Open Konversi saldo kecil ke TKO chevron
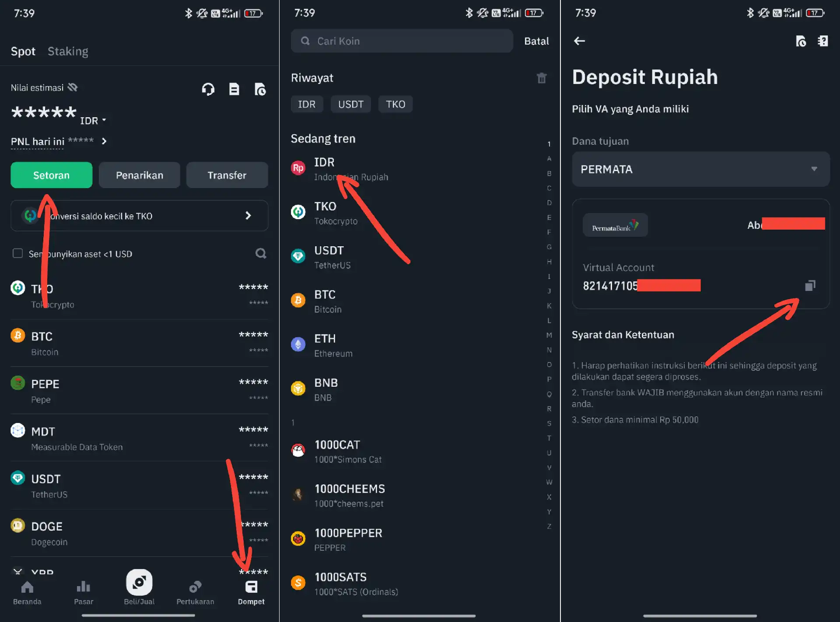840x622 pixels. coord(248,216)
